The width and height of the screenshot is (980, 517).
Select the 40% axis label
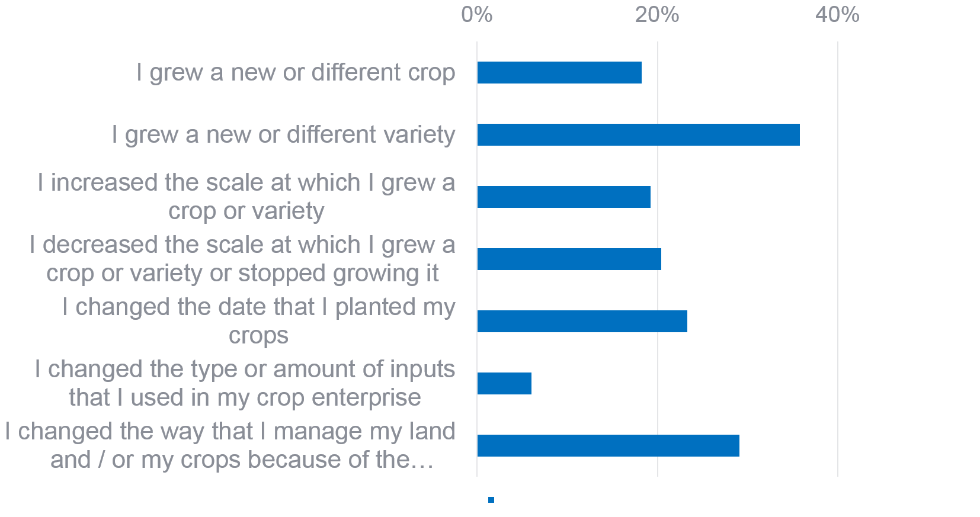837,15
